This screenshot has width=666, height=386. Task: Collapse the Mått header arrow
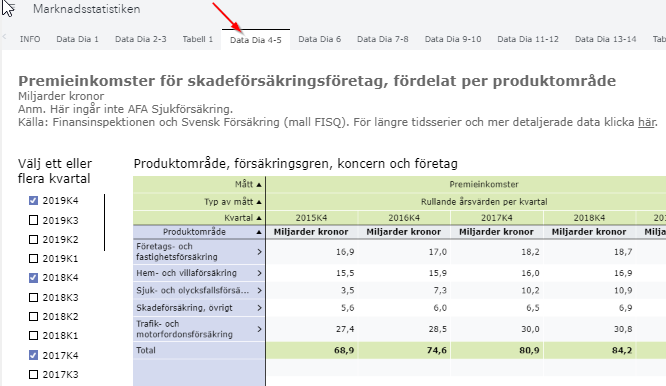tap(259, 185)
